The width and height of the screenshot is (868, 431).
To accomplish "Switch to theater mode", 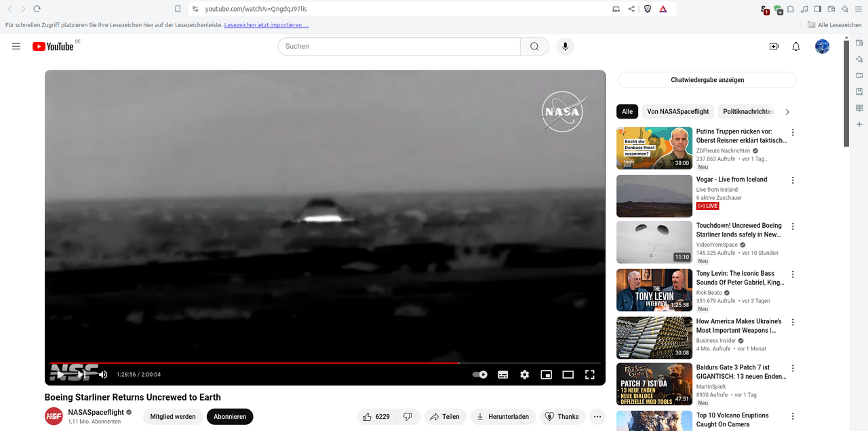I will tap(568, 374).
